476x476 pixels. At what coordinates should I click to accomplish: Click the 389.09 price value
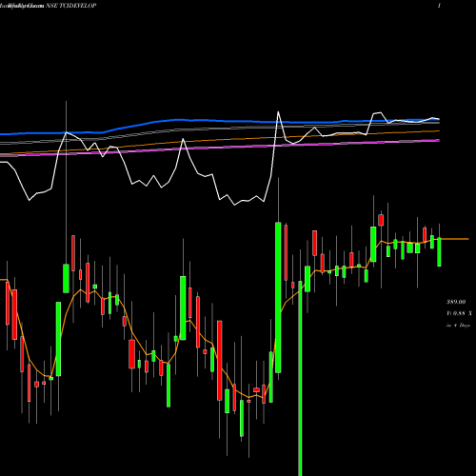point(456,302)
